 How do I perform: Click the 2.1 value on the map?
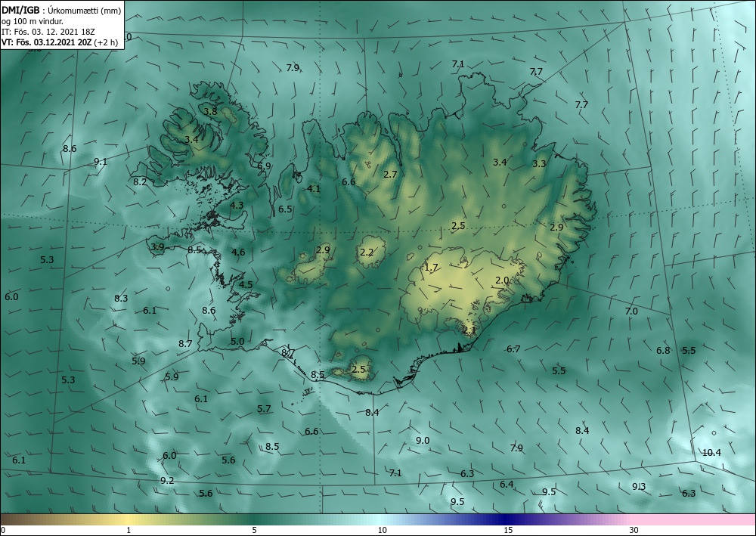point(469,330)
